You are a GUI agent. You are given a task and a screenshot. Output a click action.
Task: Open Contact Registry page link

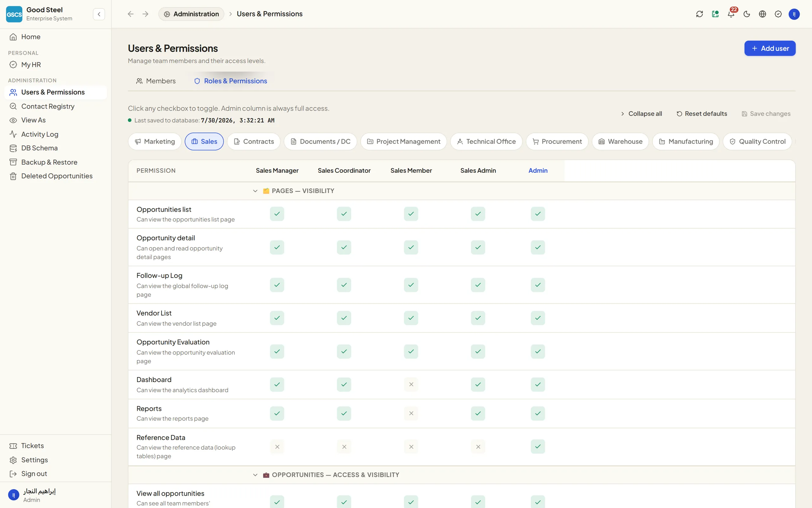coord(48,106)
